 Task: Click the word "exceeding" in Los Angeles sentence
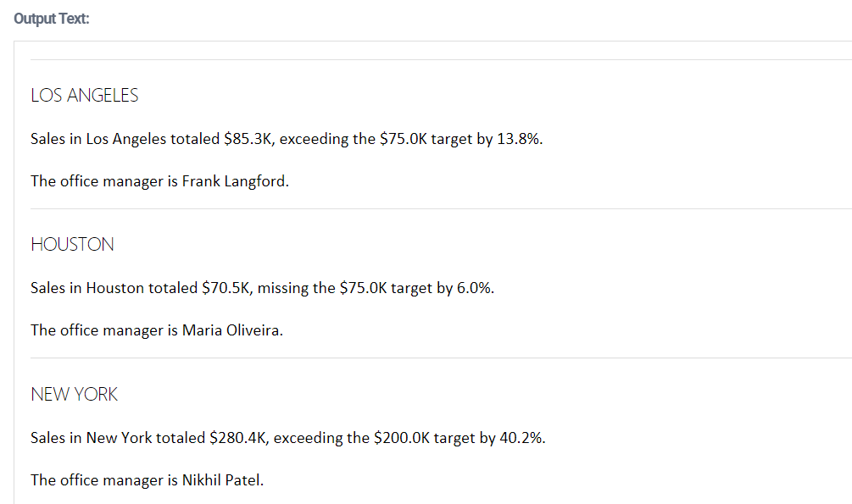click(313, 139)
